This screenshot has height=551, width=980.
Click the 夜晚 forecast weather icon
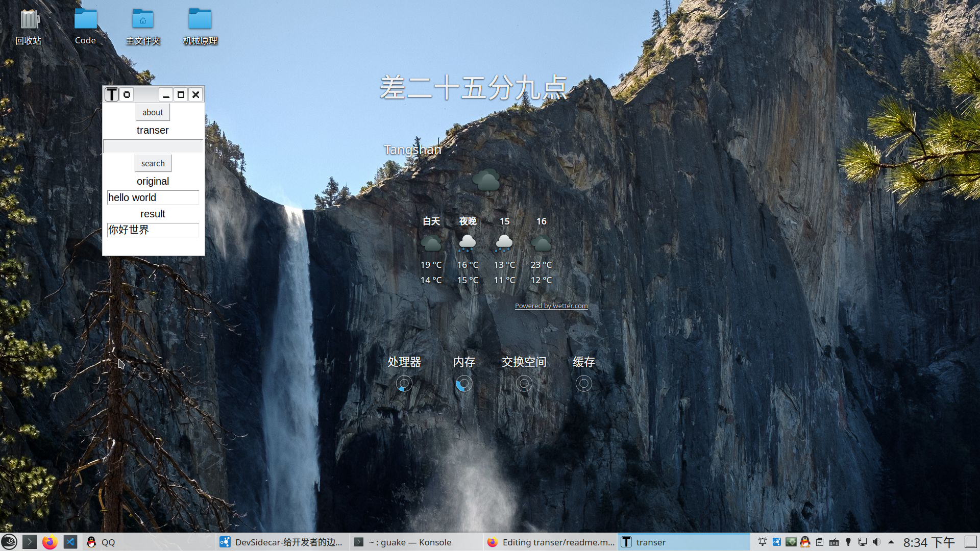tap(468, 243)
